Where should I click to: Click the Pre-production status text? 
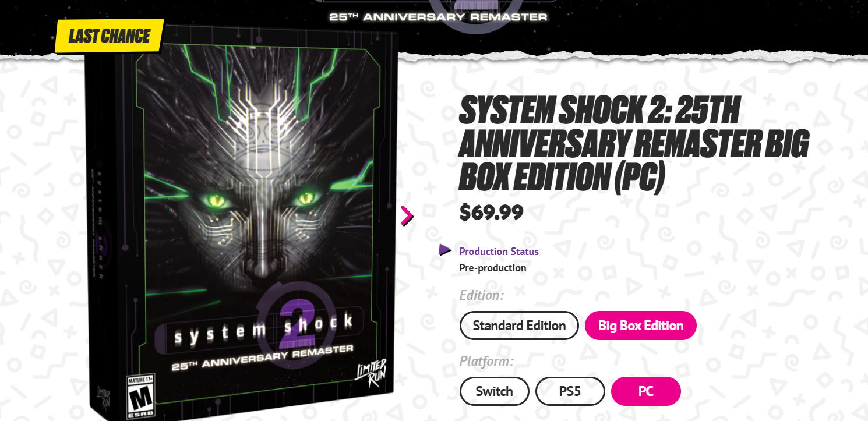493,268
